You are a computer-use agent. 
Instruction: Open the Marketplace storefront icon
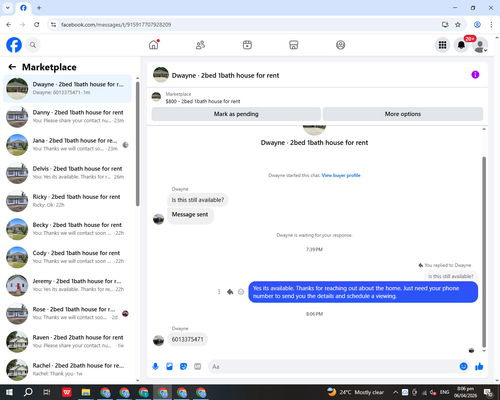pyautogui.click(x=294, y=45)
